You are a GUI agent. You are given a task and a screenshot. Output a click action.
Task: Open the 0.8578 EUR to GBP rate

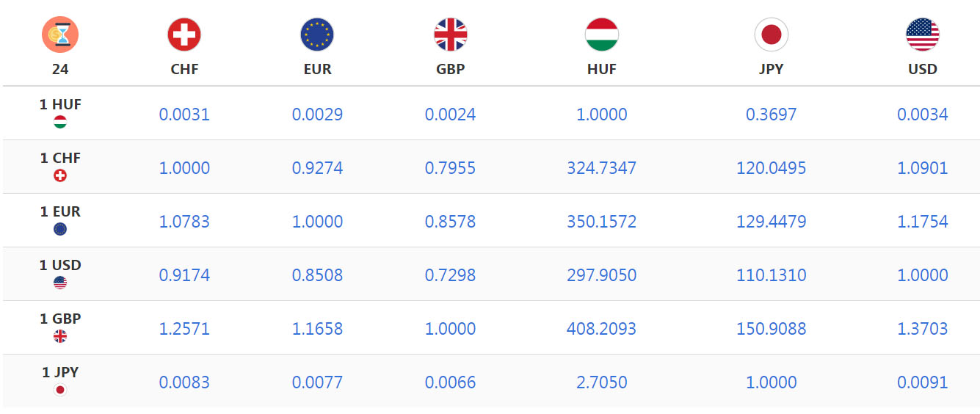pos(450,222)
